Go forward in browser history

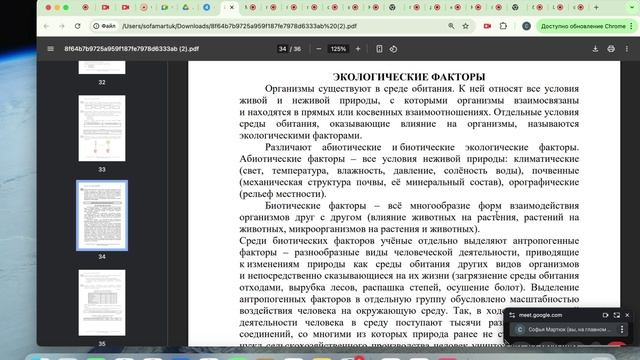(x=62, y=26)
